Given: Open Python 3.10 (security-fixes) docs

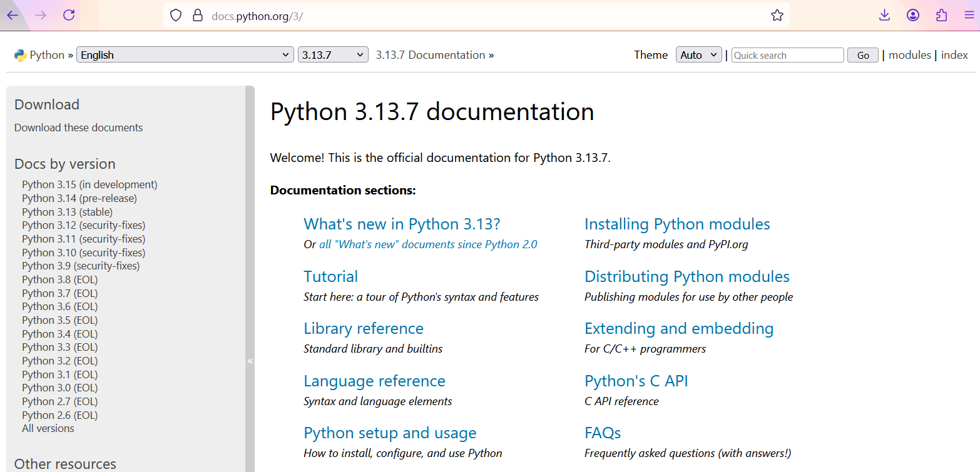Looking at the screenshot, I should click(83, 253).
